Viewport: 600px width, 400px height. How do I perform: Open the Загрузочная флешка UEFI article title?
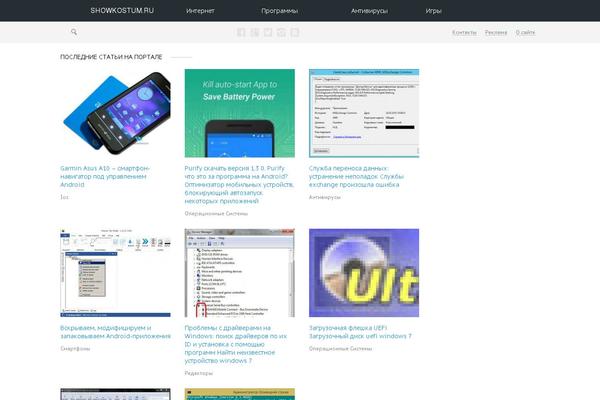(360, 332)
